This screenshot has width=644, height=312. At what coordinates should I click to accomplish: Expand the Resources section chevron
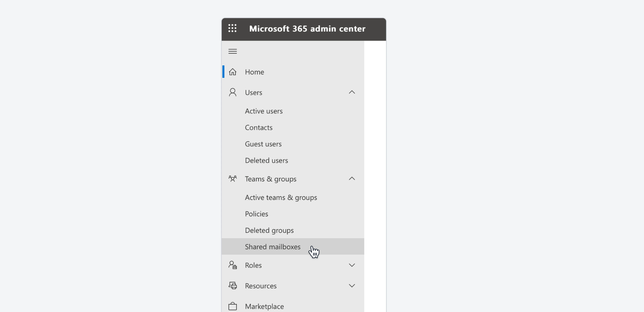coord(352,285)
